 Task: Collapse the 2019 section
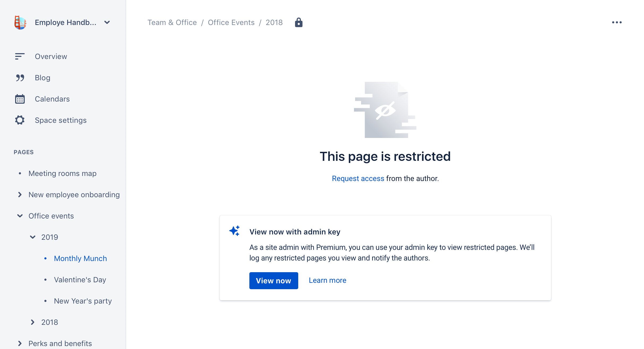pos(33,237)
